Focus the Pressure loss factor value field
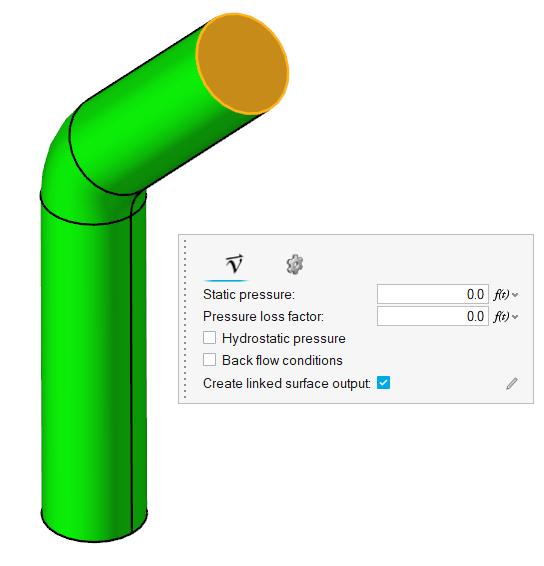This screenshot has height=566, width=544. 433,316
